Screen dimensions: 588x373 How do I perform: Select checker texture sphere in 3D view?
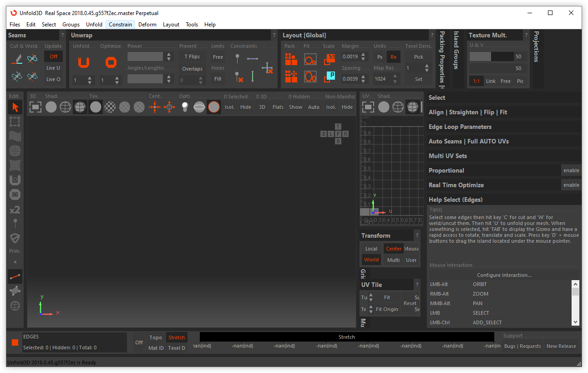point(110,107)
